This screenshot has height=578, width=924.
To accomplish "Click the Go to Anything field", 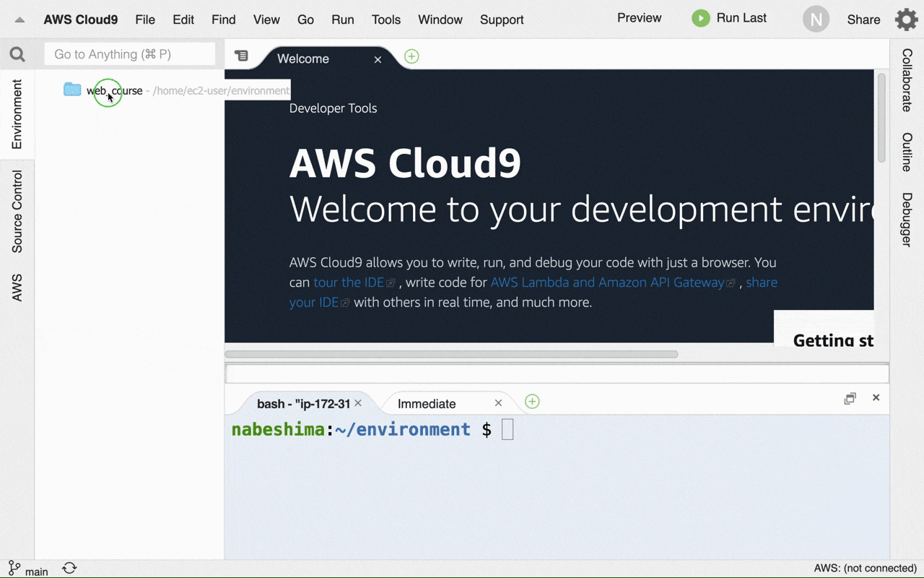I will 130,54.
